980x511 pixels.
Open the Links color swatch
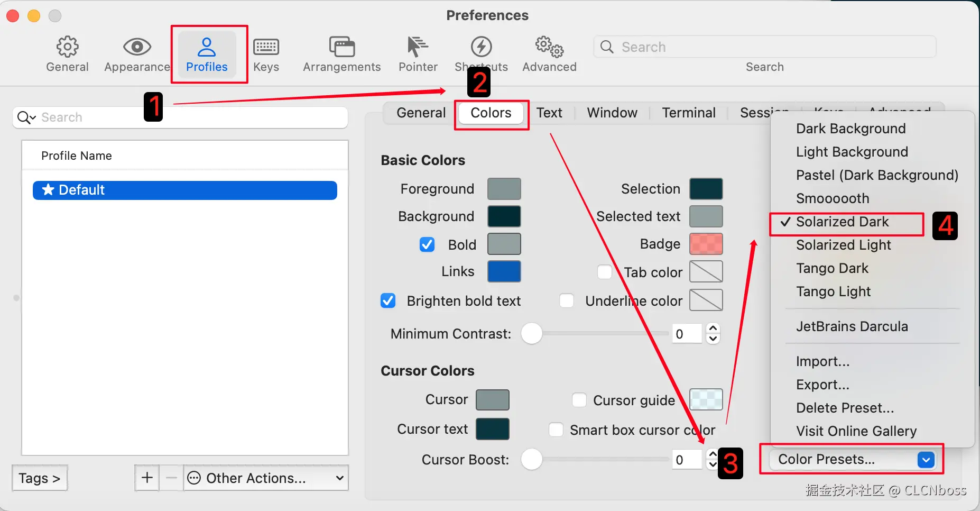[x=504, y=271]
